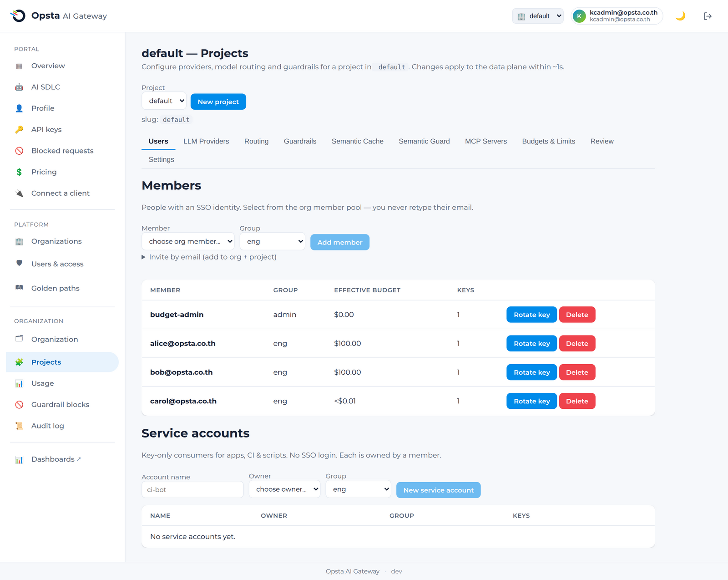Click the Blocked requests prohibited icon
The height and width of the screenshot is (580, 728).
19,151
